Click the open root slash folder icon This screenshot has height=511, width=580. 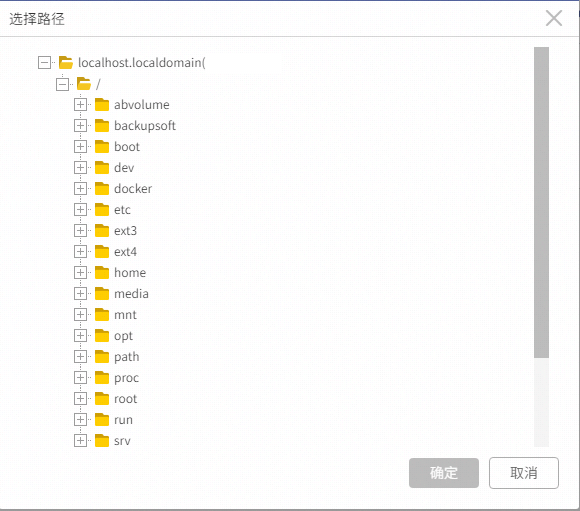(x=84, y=84)
